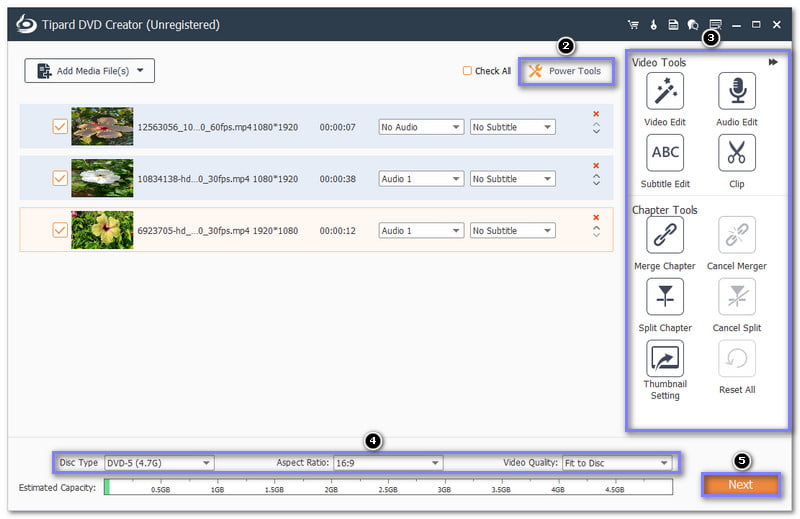This screenshot has width=800, height=519.
Task: Move the 6923705 video up
Action: pos(596,228)
